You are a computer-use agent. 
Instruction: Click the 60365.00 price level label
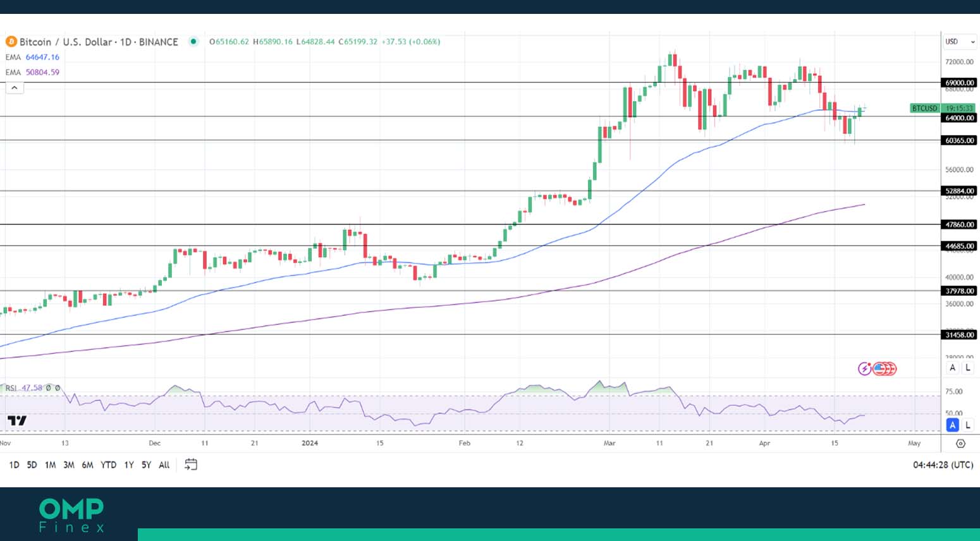click(x=959, y=140)
